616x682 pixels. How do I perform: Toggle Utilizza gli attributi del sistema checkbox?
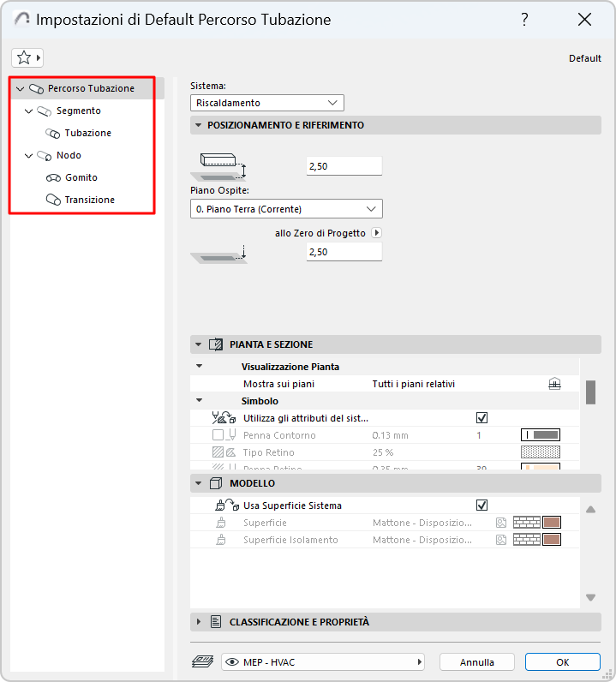pos(481,418)
